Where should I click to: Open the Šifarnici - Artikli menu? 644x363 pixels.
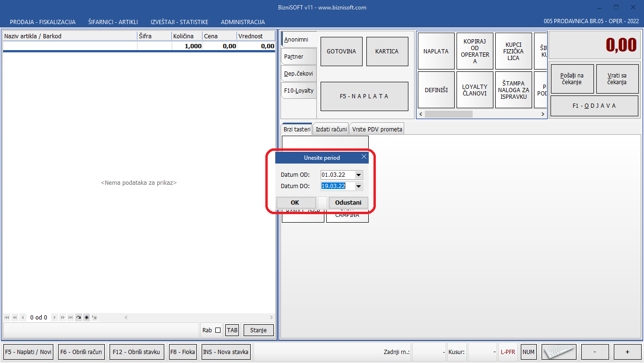coord(113,22)
